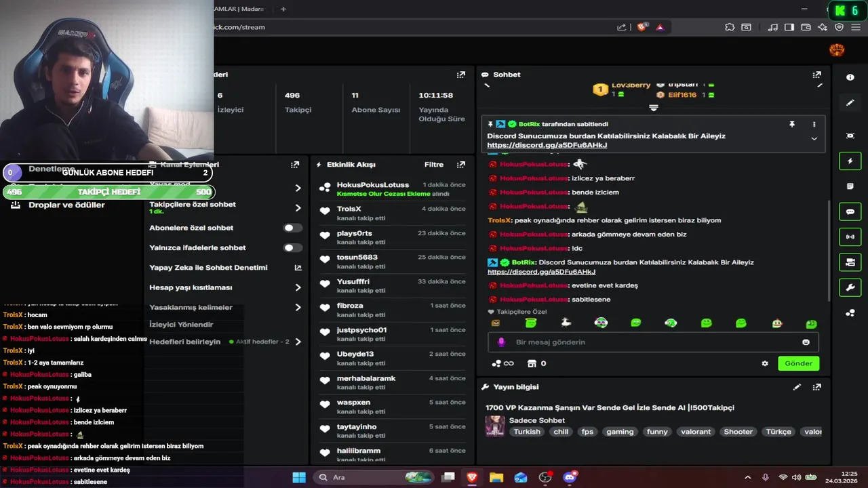Select the wrench icon in right sidebar

click(x=850, y=287)
